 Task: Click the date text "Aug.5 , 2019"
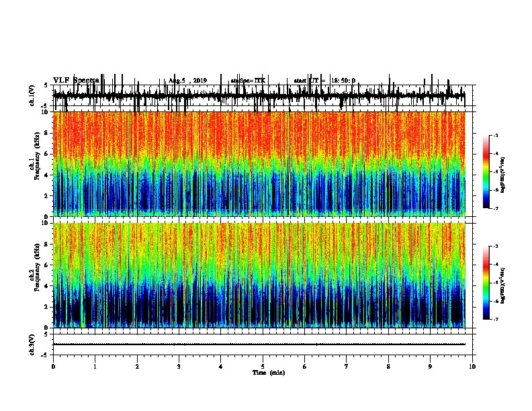187,81
